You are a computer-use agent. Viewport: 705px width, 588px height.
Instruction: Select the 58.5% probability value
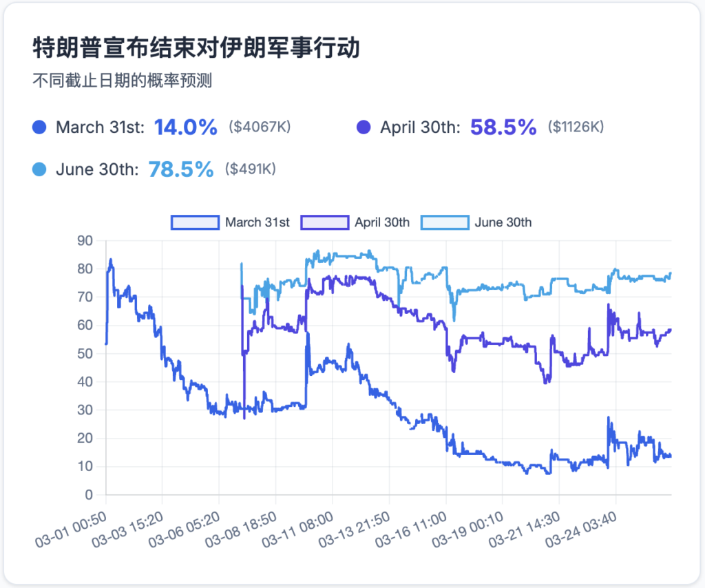coord(503,127)
